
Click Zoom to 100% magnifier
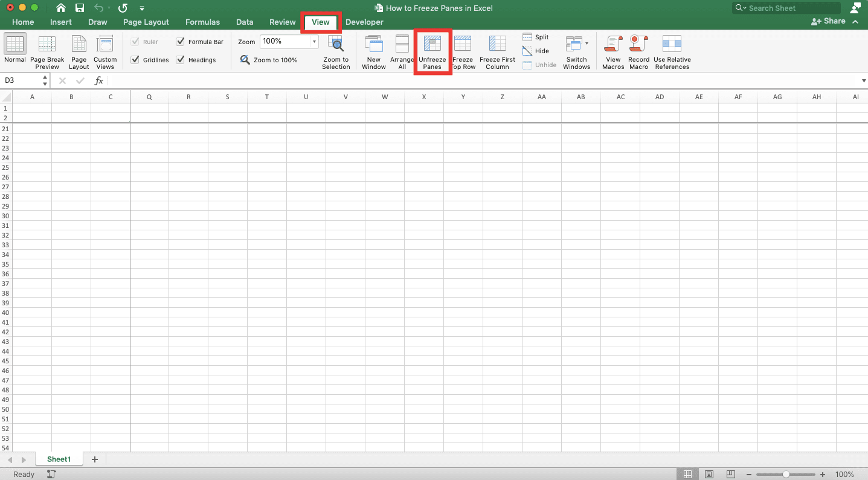click(245, 60)
